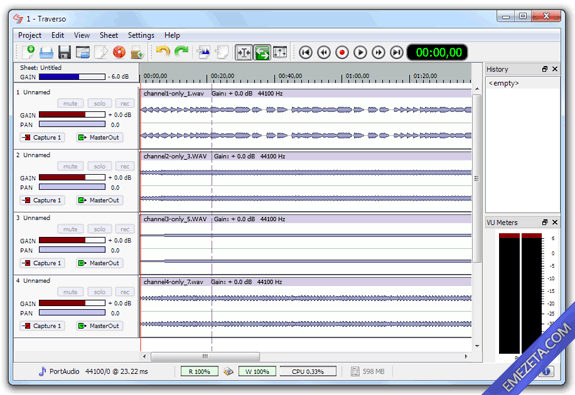Solo track 1 Unnamed

(x=99, y=103)
